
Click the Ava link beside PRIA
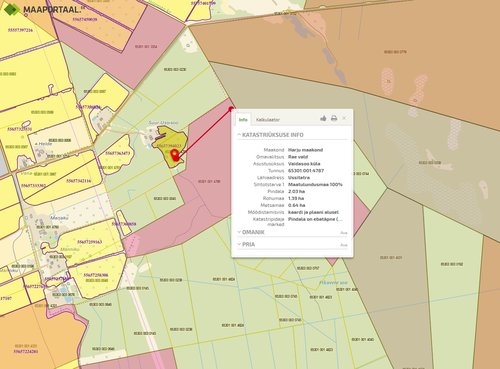coord(344,245)
